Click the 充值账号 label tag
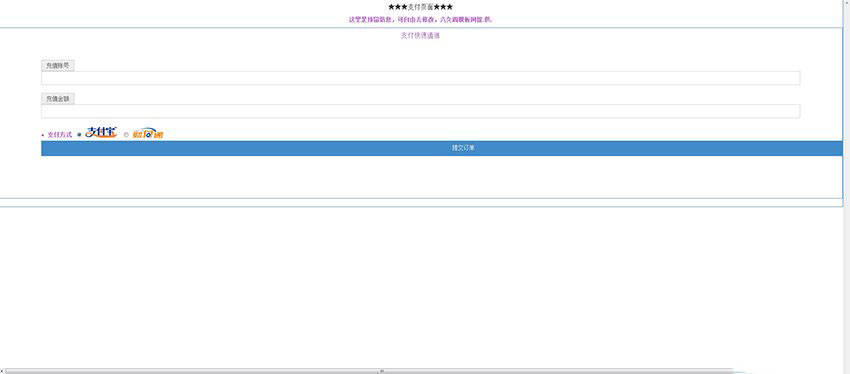This screenshot has width=850, height=374. (57, 66)
